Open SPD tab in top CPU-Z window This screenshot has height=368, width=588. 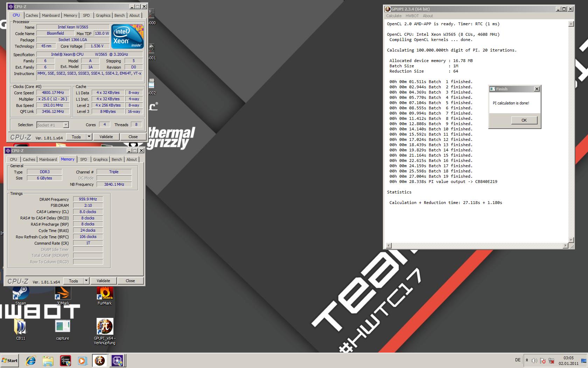[x=86, y=15]
